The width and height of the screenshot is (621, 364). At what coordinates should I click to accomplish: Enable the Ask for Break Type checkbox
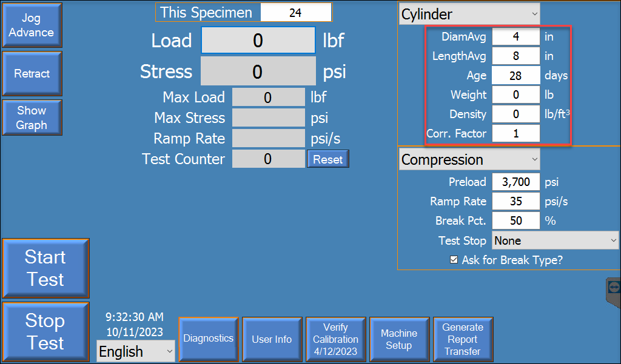click(x=454, y=260)
